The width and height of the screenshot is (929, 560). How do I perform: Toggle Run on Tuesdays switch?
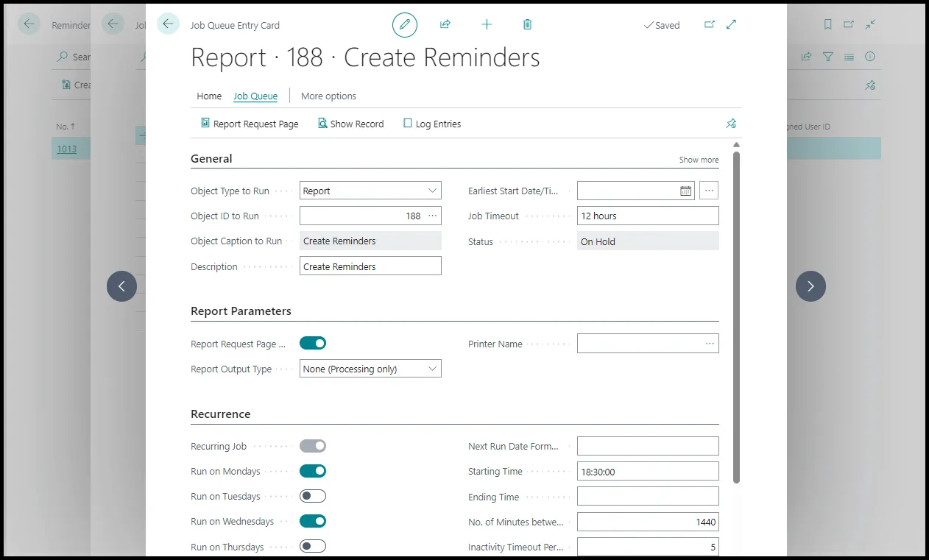point(313,496)
